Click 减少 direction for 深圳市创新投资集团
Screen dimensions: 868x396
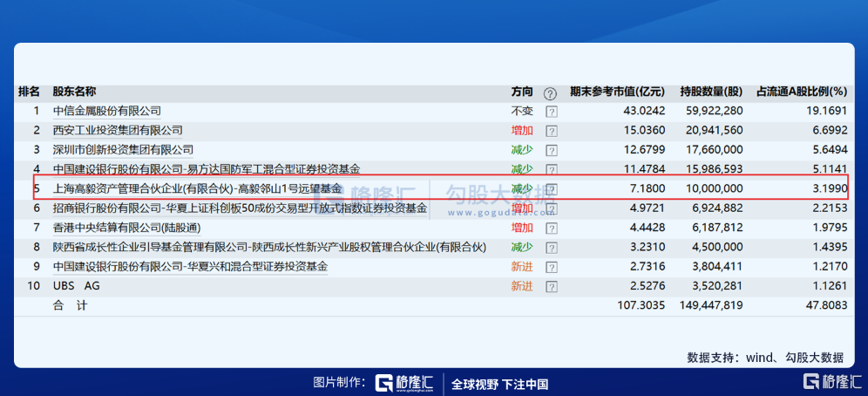522,149
